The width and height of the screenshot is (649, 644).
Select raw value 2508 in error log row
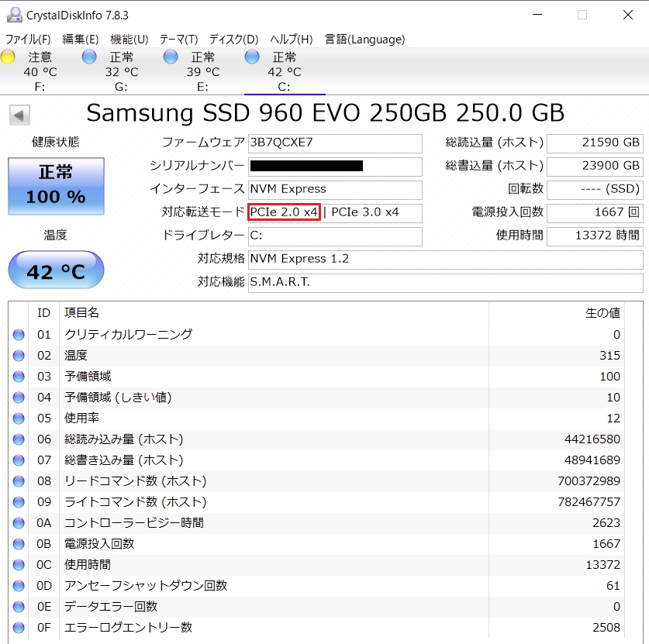pyautogui.click(x=606, y=628)
